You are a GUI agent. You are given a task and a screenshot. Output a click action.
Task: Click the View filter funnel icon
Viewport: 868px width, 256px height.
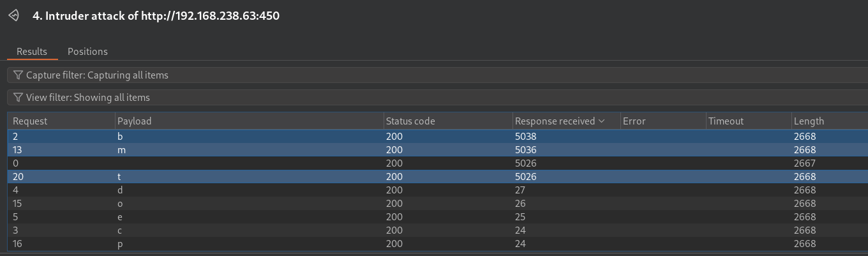[x=18, y=98]
